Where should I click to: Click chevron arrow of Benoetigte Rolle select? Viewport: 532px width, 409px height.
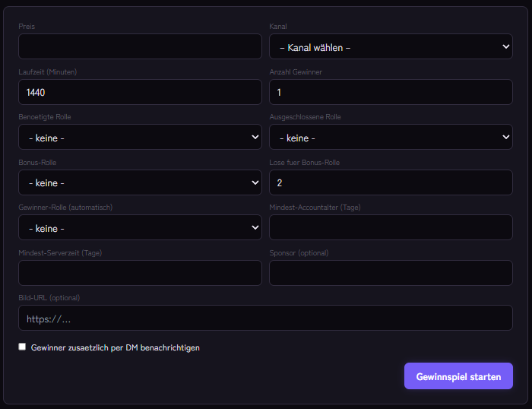click(x=255, y=137)
